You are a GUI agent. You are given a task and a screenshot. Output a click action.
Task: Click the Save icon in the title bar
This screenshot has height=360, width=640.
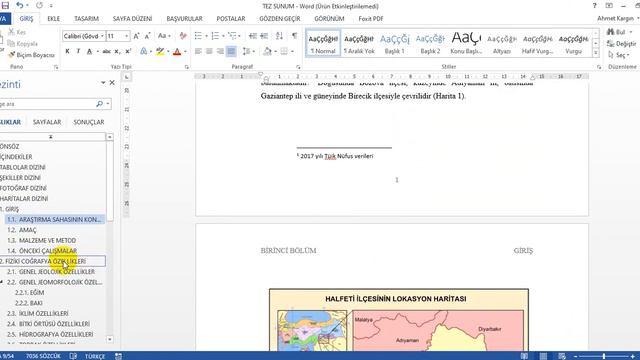click(x=5, y=5)
